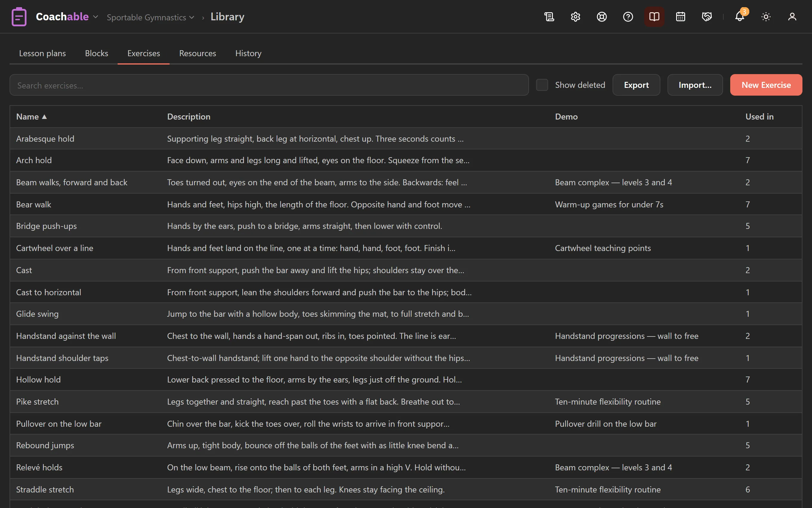
Task: Open Handstand shoulder taps exercise
Action: pos(406,358)
